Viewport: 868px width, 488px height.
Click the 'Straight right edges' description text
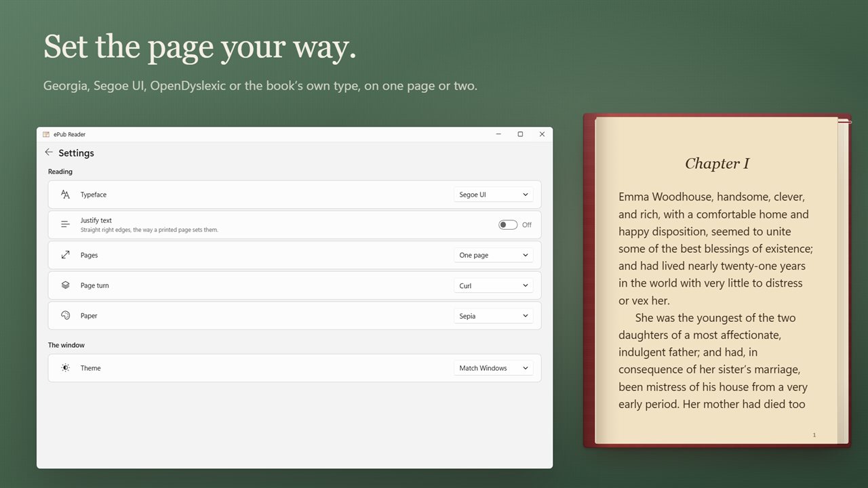coord(149,230)
